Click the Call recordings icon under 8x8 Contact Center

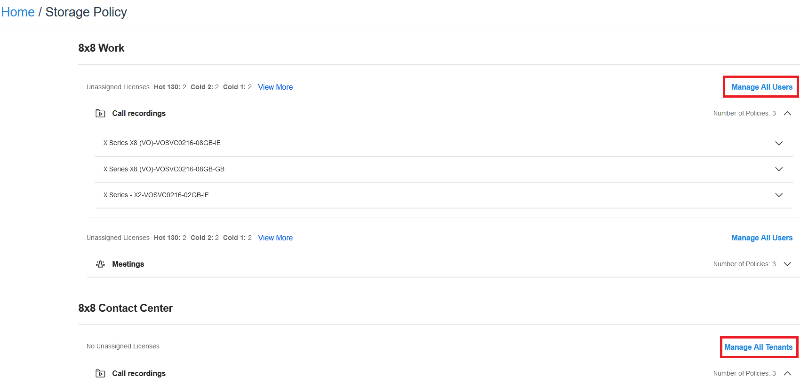101,373
